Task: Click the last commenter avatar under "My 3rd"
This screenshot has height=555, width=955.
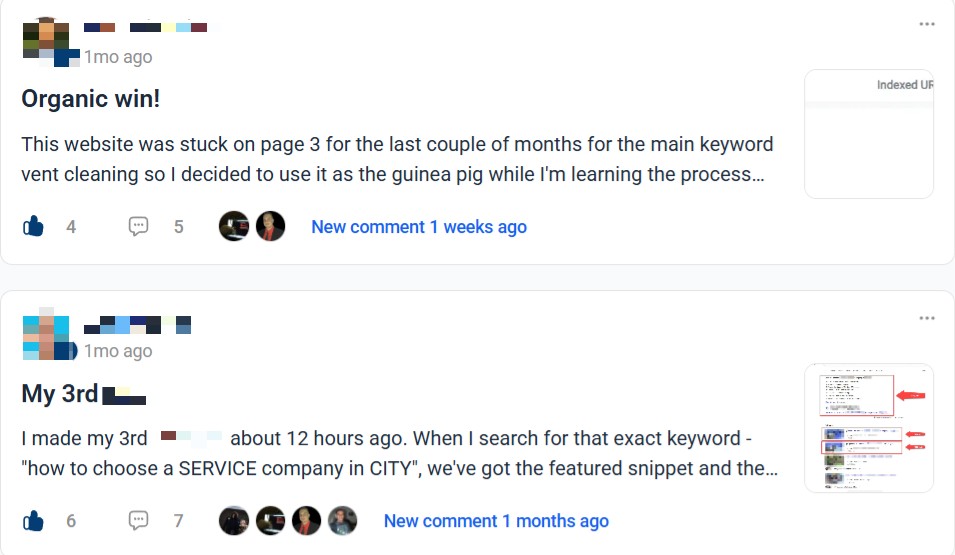Action: click(x=342, y=521)
